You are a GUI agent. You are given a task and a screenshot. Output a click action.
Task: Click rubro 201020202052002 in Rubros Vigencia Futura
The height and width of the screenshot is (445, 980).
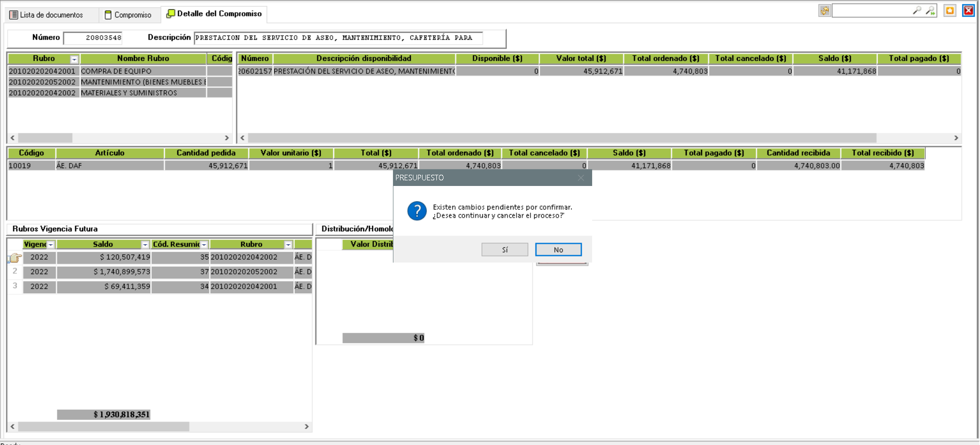(x=251, y=272)
